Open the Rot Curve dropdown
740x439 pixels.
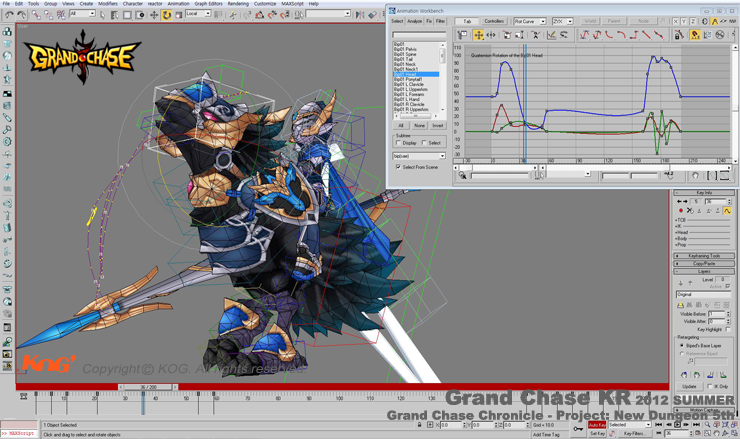(x=529, y=21)
